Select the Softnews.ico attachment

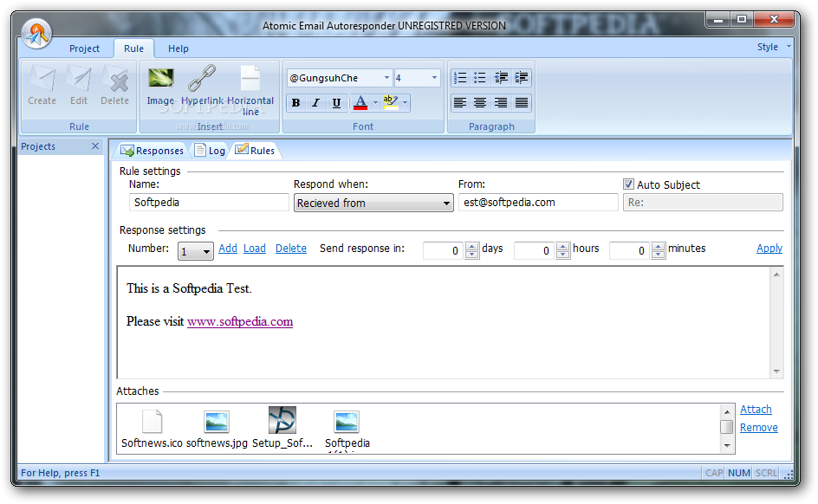[x=152, y=429]
